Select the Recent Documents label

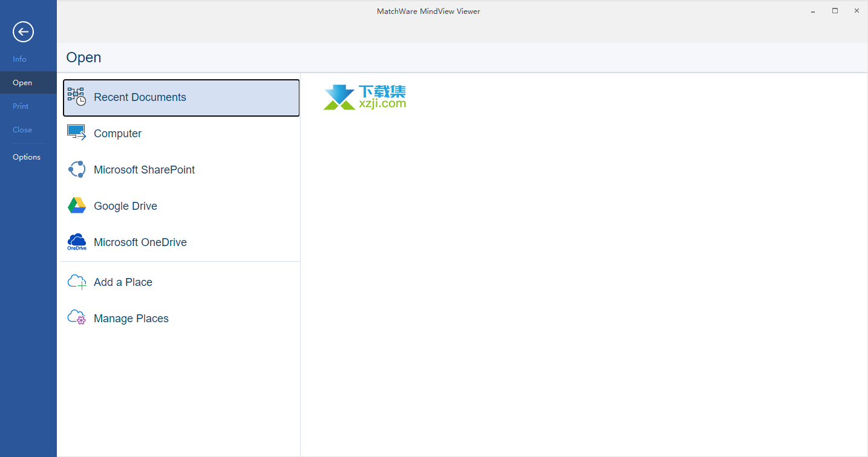140,97
